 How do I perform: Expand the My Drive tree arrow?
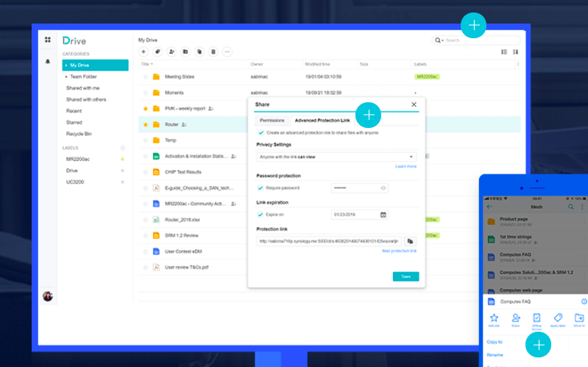pos(66,65)
